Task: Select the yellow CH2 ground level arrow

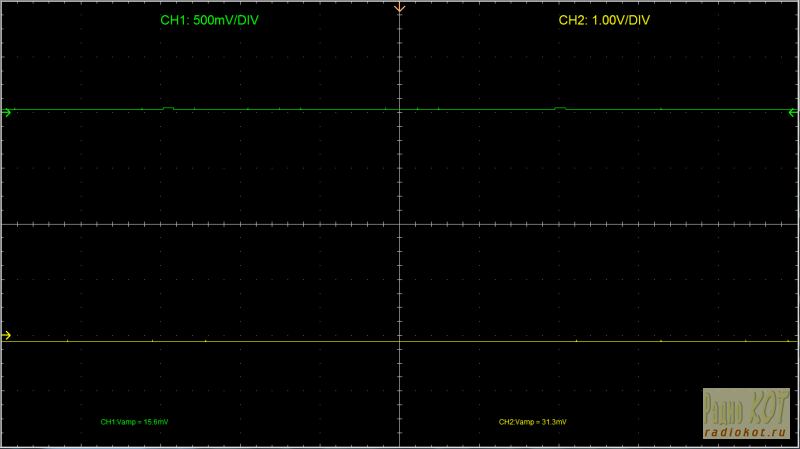Action: click(x=7, y=335)
